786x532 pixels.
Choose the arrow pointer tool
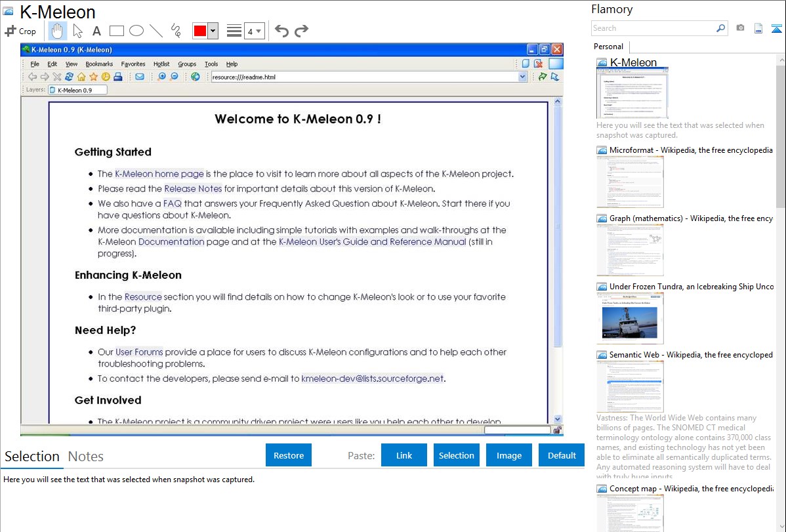(x=77, y=31)
